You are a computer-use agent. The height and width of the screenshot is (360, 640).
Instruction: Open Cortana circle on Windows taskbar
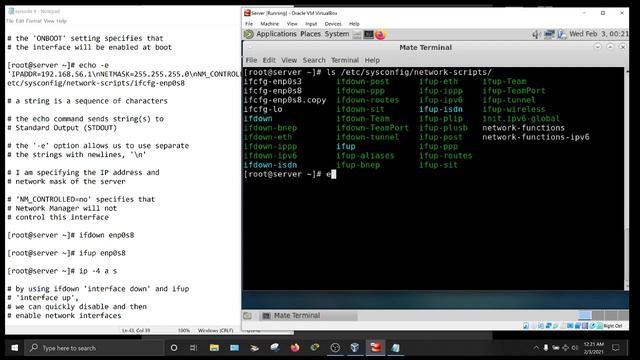click(174, 348)
